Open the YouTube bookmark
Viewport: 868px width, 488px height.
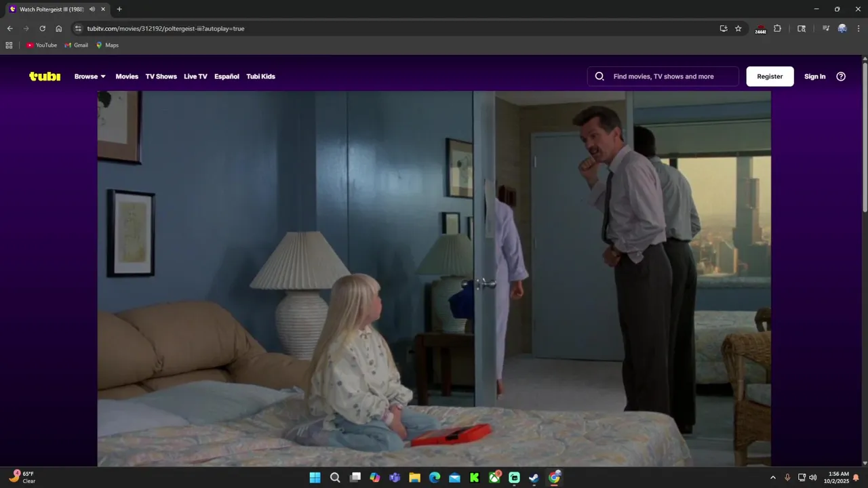(x=41, y=45)
